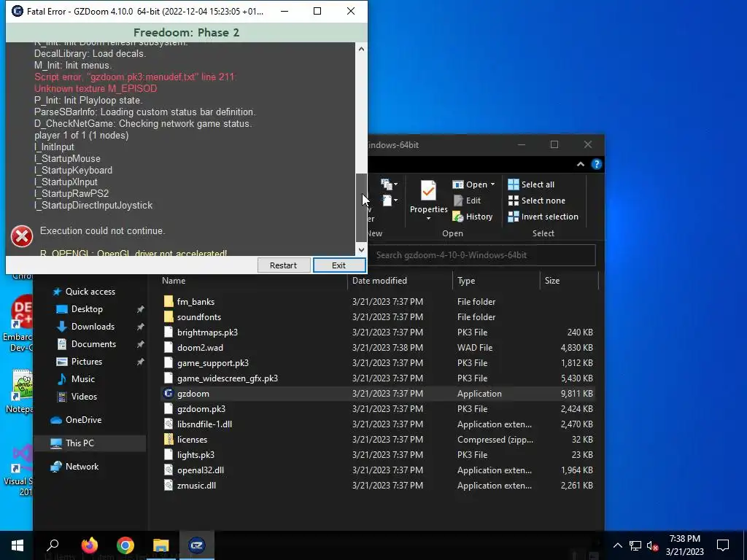
Task: Collapse the Explorer ribbon with the chevron
Action: (580, 164)
